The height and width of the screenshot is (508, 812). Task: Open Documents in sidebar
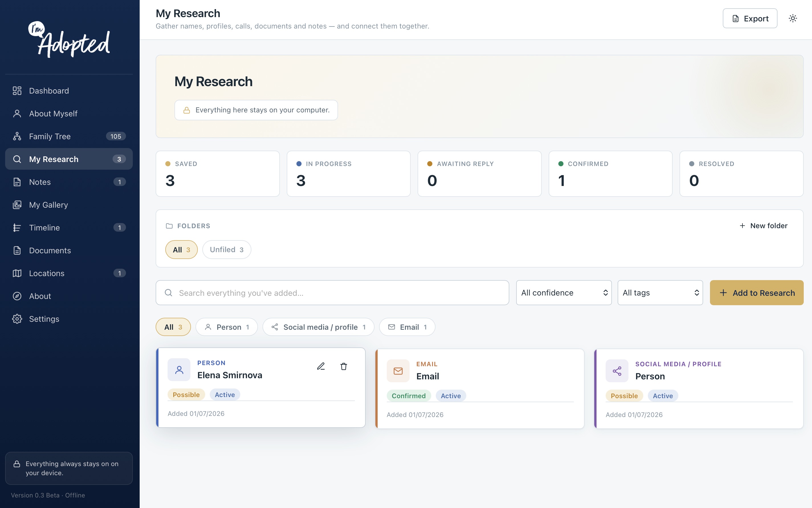[x=69, y=251]
